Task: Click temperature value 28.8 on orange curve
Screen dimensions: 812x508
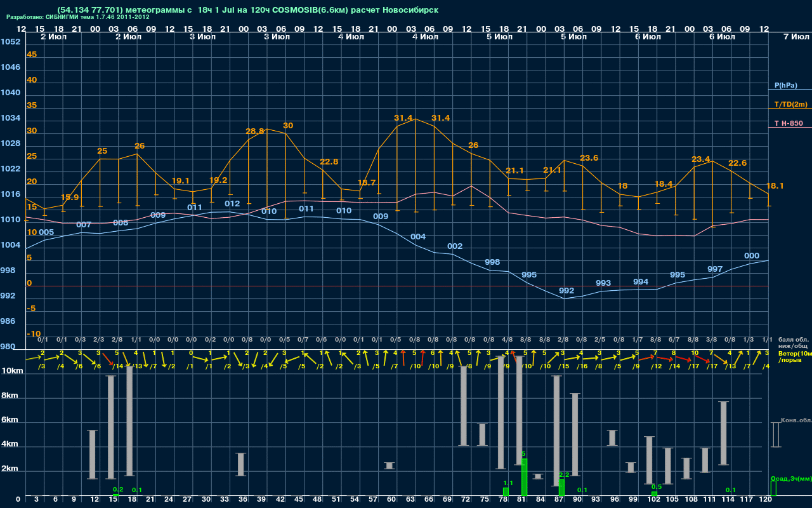Action: point(255,131)
